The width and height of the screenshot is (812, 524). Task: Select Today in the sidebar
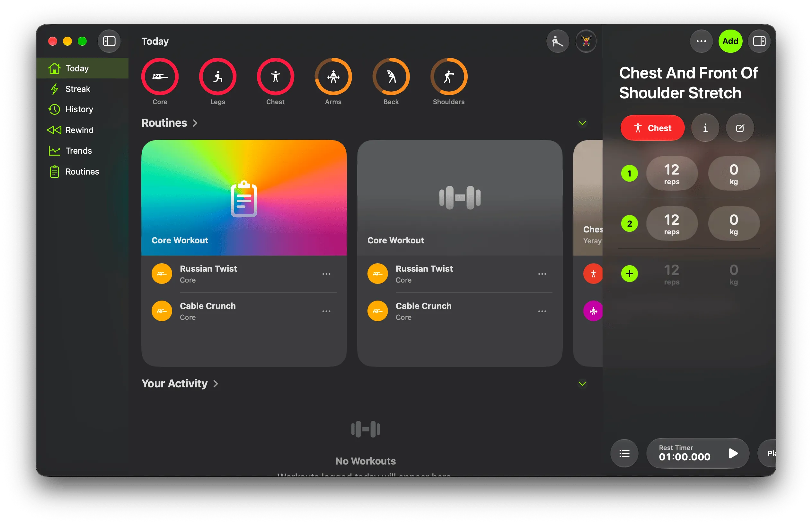tap(82, 68)
